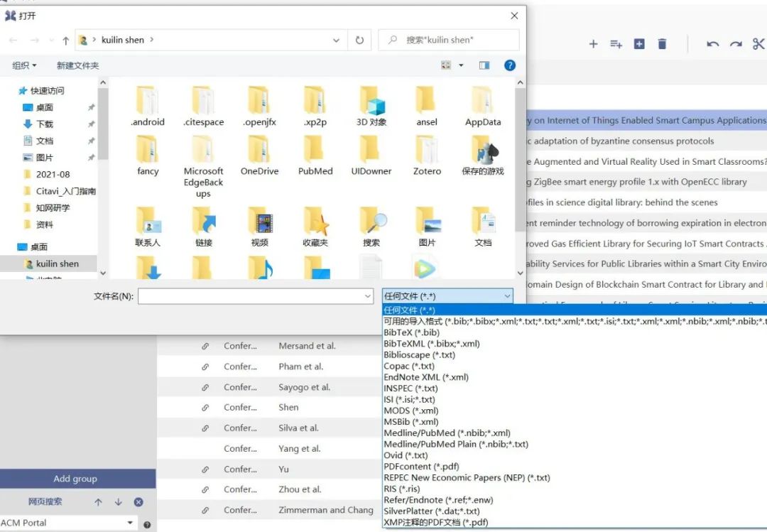The width and height of the screenshot is (767, 532).
Task: Open the 链接 folder
Action: coord(204,227)
